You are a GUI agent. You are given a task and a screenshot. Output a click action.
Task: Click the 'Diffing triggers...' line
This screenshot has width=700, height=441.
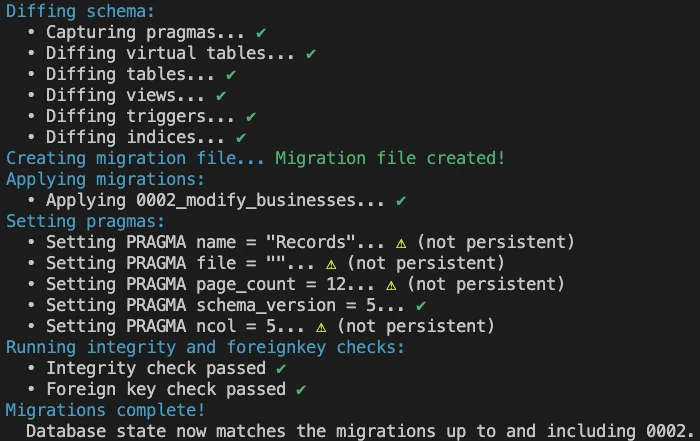coord(140,116)
